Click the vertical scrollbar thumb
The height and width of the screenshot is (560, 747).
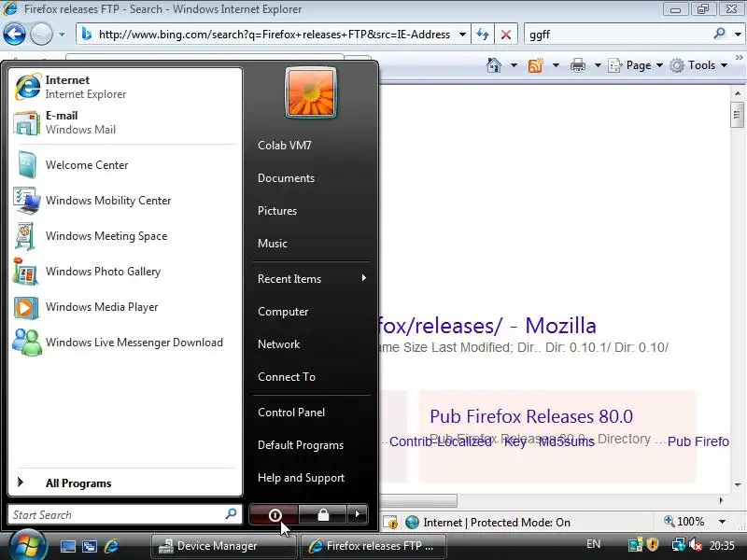pos(738,114)
